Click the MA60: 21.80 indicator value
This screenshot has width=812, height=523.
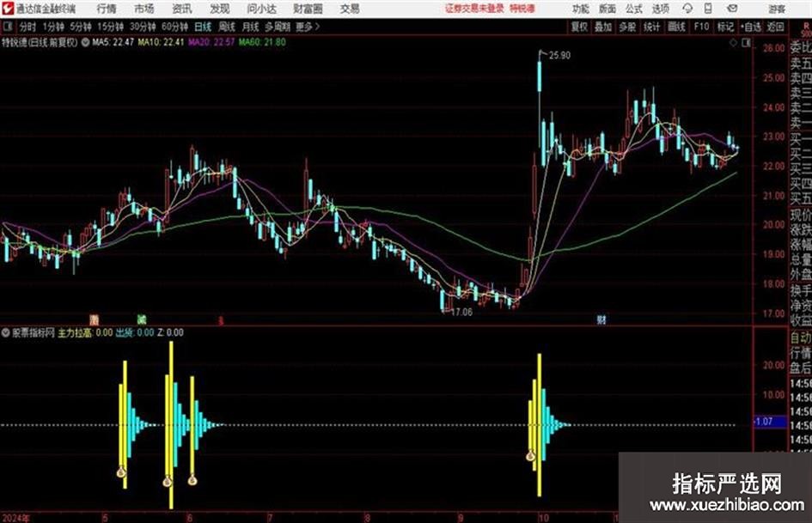point(262,42)
